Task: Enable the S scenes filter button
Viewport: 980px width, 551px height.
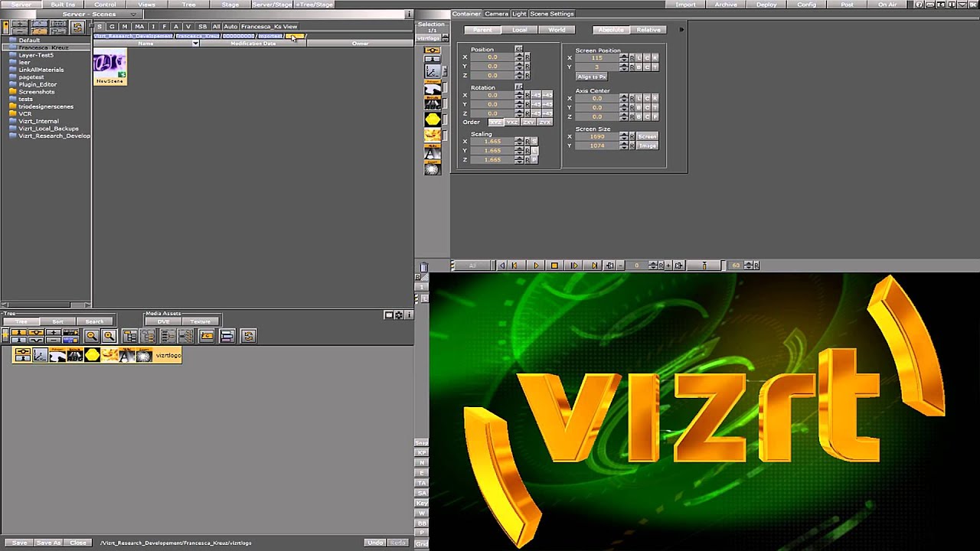Action: [x=99, y=27]
